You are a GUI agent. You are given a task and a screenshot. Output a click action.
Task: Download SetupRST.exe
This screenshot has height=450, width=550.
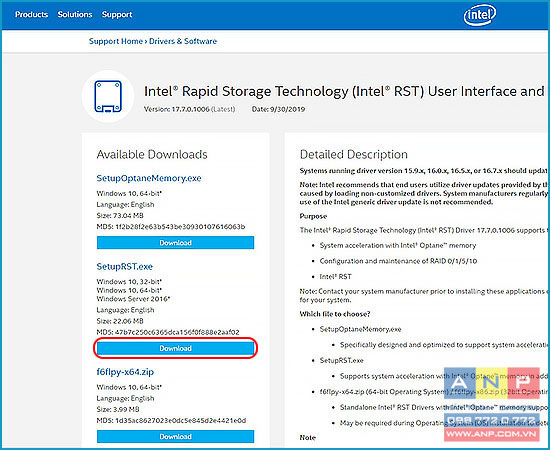(x=175, y=348)
